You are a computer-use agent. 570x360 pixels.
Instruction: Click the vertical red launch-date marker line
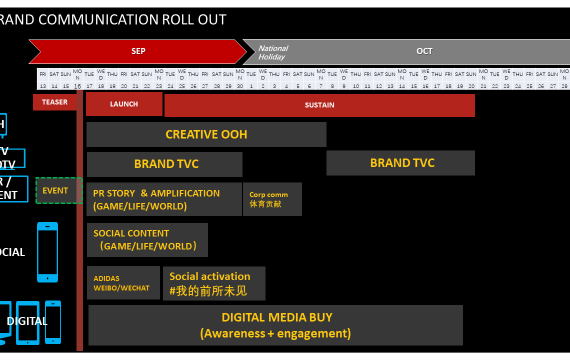[x=80, y=221]
